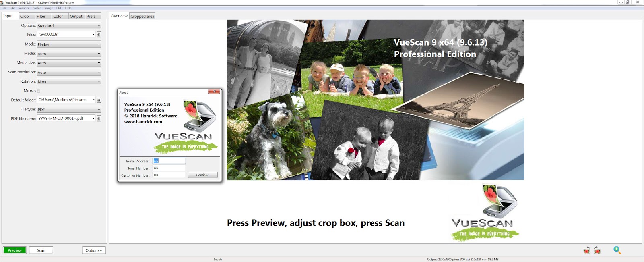Expand the Default folder combo box arrow
Viewport: 644px width, 262px height.
pyautogui.click(x=93, y=100)
